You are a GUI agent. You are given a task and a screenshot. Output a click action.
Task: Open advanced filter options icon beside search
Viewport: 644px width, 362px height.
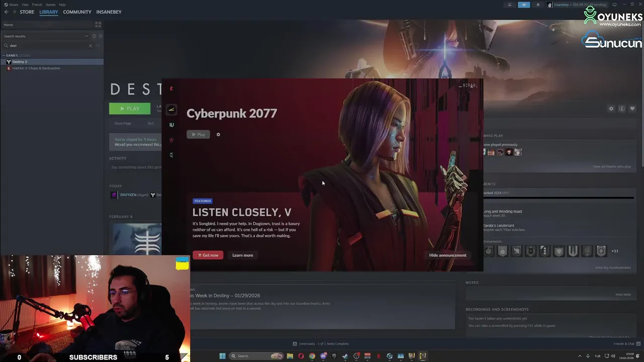pos(99,46)
